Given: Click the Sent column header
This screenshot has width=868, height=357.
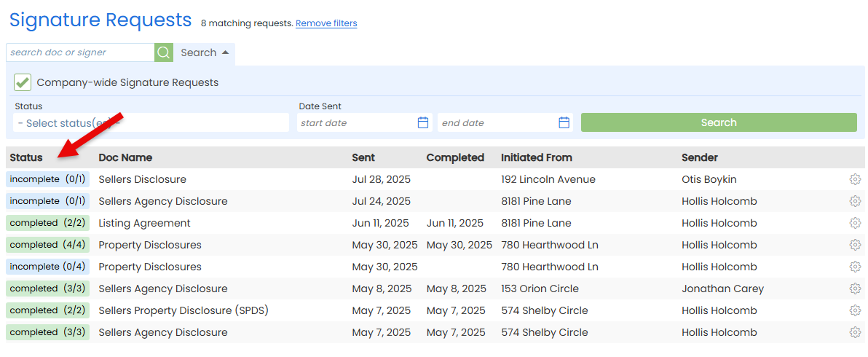Looking at the screenshot, I should point(363,157).
